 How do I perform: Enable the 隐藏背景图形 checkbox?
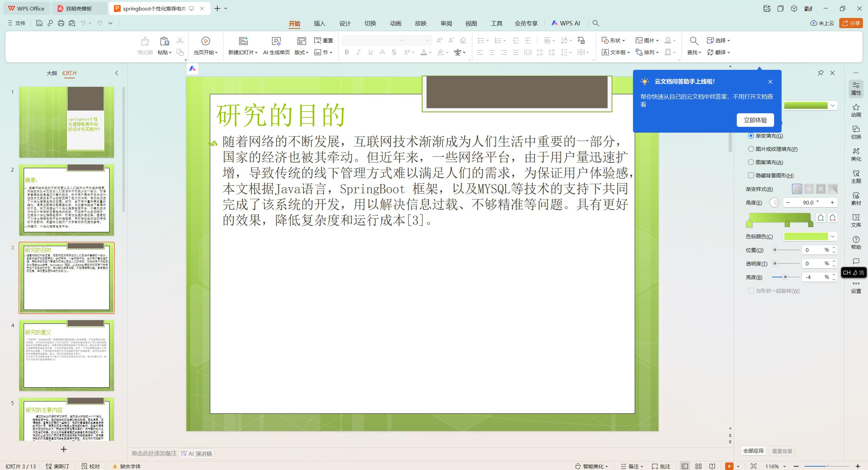pyautogui.click(x=751, y=175)
